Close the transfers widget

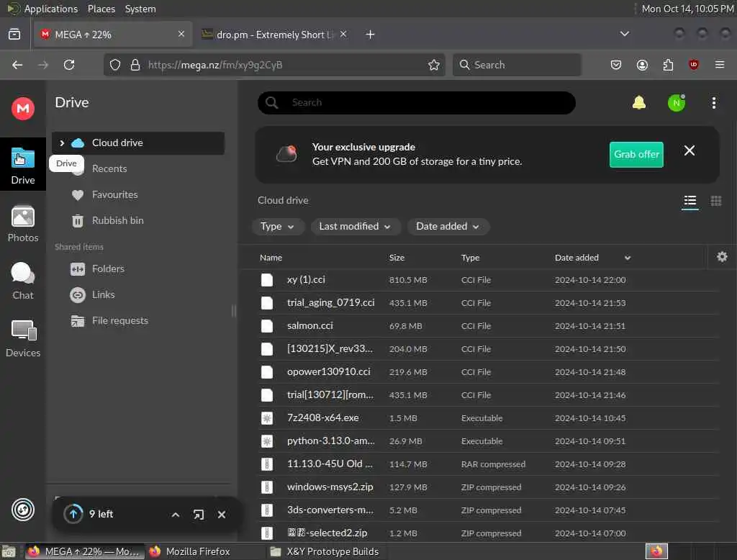[222, 515]
